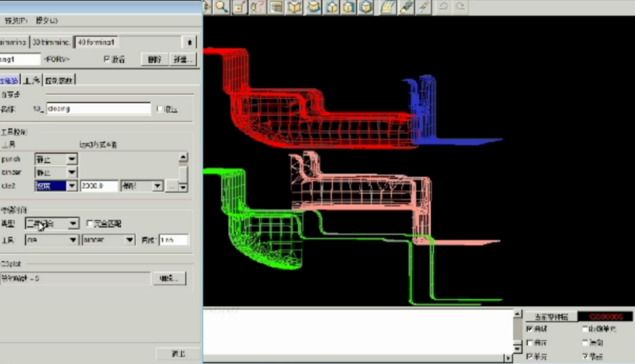Click the list panel icon in toolbar
Screen dimensions: 635x364
point(276,7)
